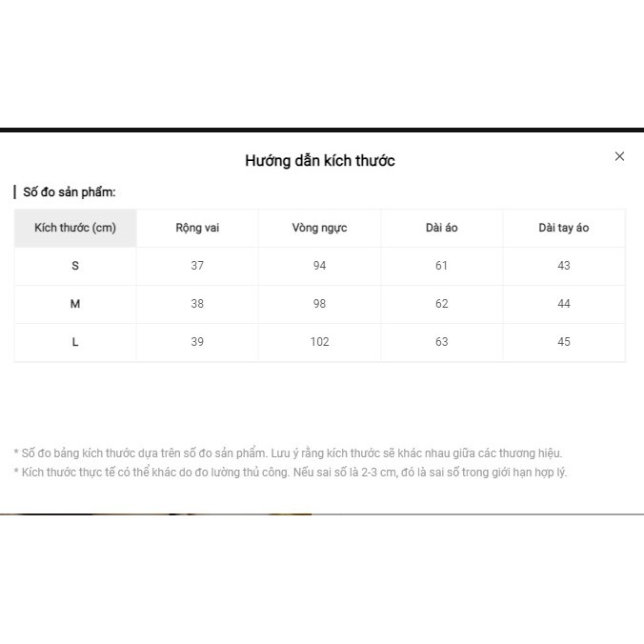Click the 'Rộng vai' column header

click(197, 228)
